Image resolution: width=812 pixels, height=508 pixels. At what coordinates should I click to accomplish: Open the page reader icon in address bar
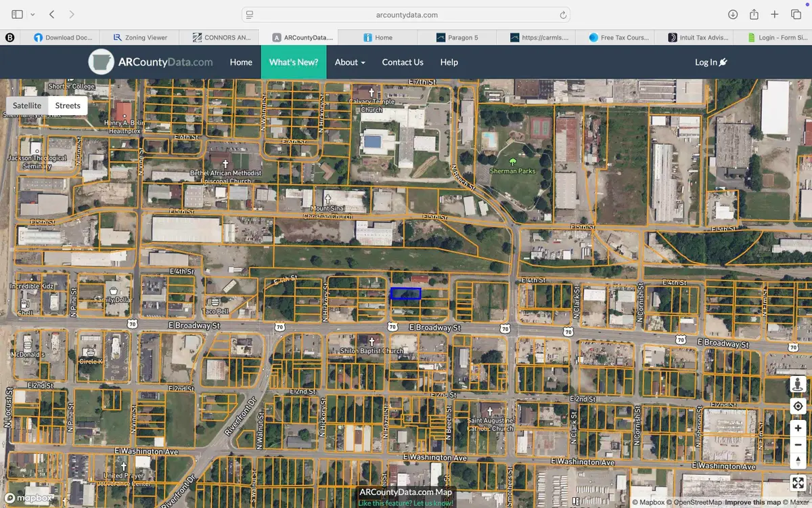point(250,14)
